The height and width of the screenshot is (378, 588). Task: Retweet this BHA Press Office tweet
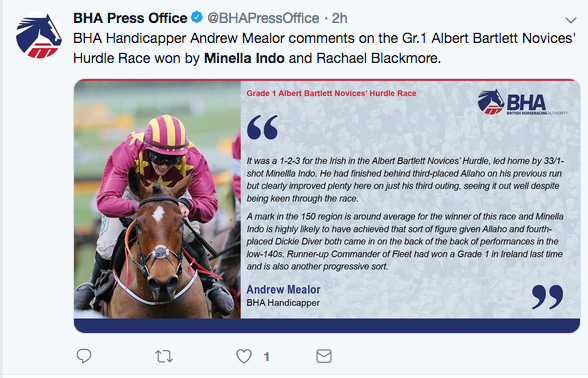click(x=164, y=356)
